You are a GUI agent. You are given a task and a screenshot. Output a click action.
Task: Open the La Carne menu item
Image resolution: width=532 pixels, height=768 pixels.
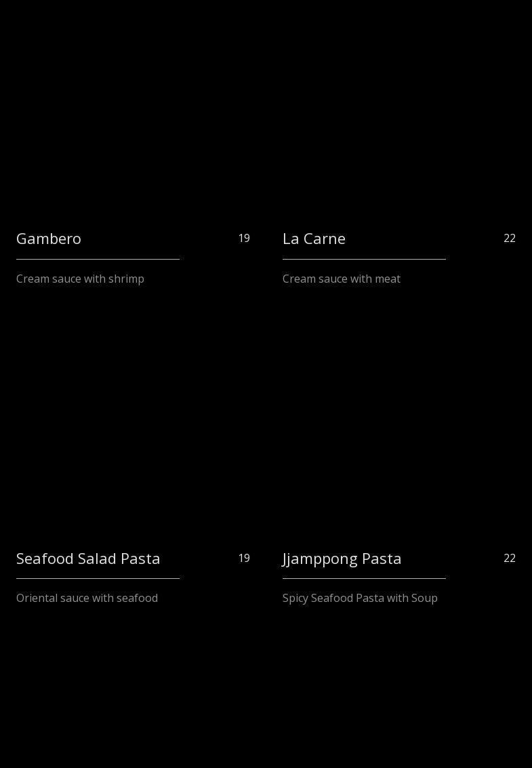click(x=314, y=239)
